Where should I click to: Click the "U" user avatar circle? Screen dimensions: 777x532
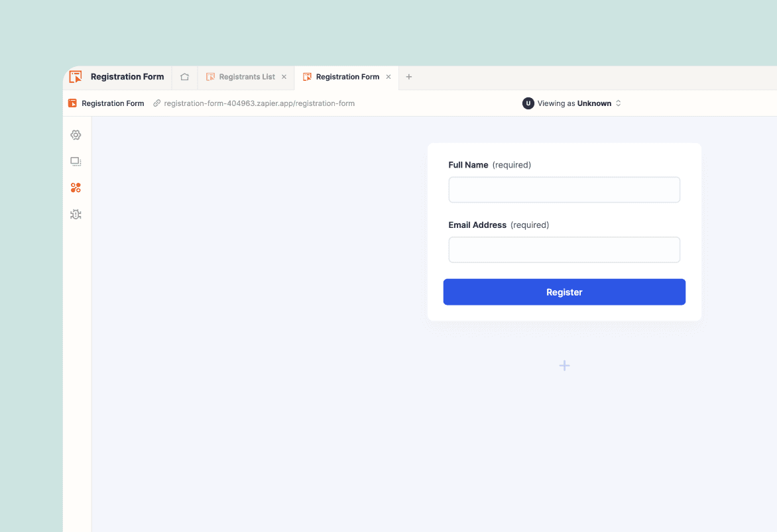coord(528,103)
